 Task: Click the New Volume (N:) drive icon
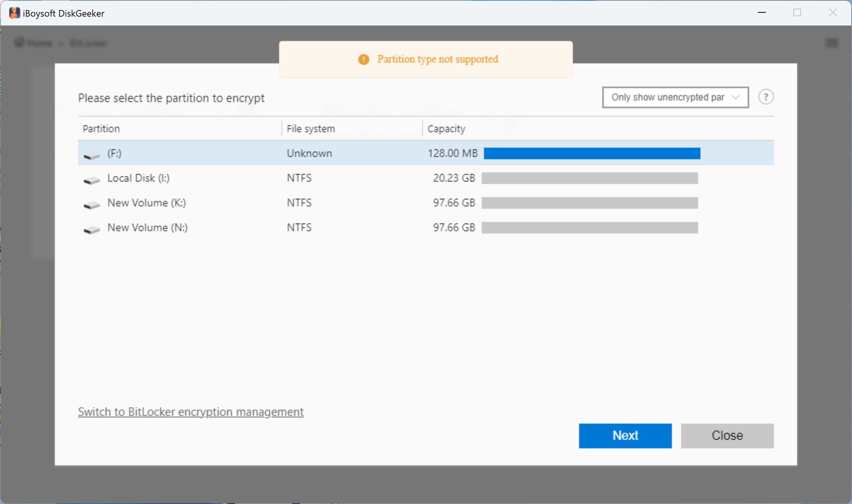coord(92,229)
